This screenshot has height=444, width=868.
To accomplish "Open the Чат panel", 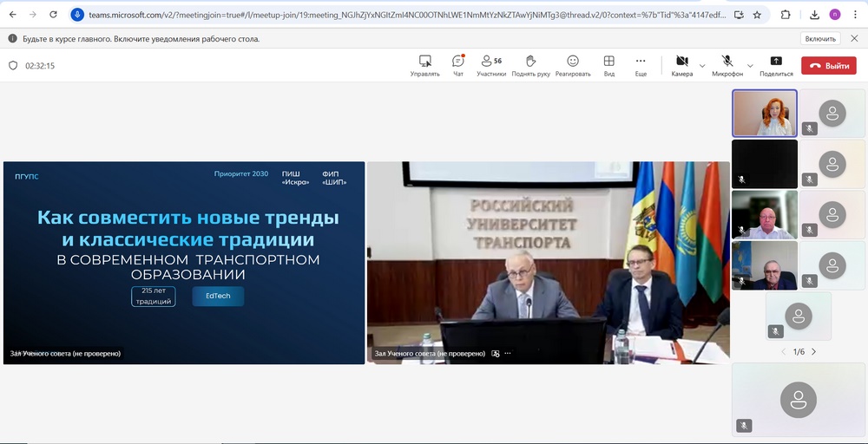I will [457, 65].
